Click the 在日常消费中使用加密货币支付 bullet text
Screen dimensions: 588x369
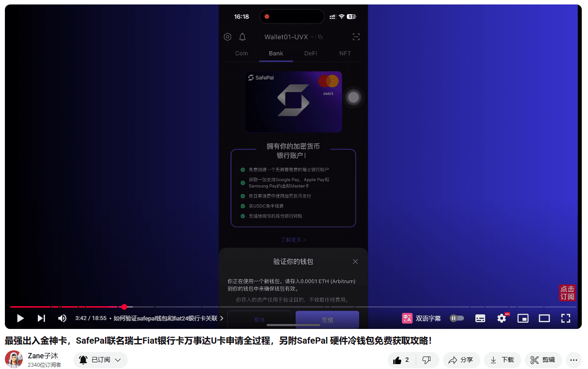280,196
